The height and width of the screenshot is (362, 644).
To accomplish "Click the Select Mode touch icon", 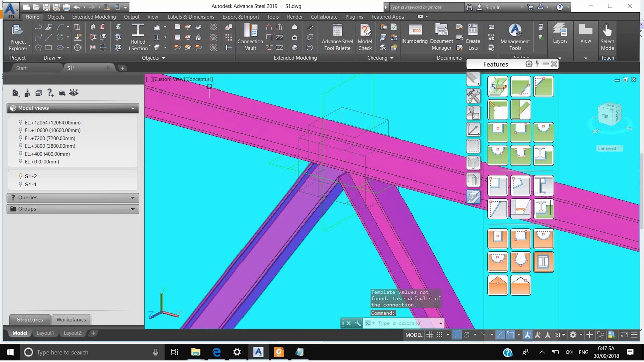I will (x=607, y=37).
